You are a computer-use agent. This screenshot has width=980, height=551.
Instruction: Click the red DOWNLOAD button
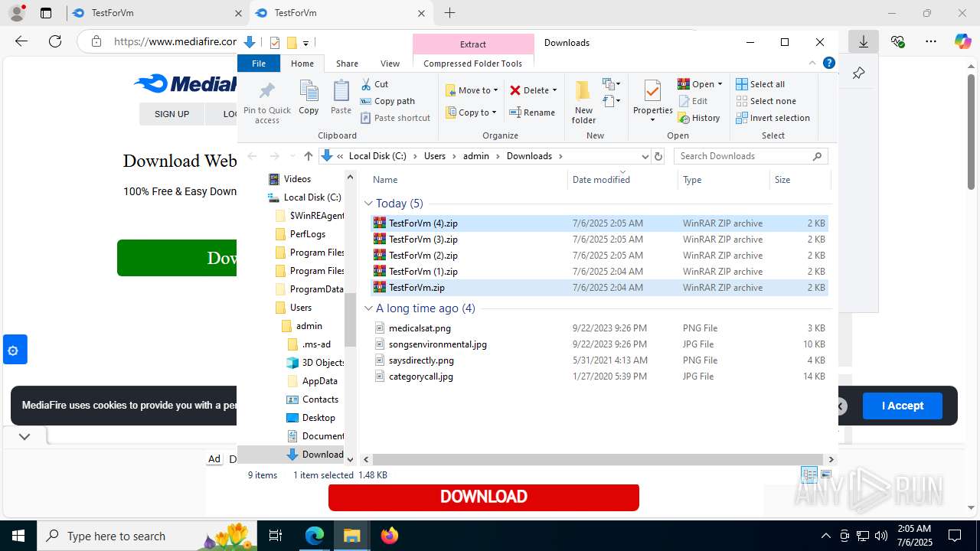click(484, 497)
